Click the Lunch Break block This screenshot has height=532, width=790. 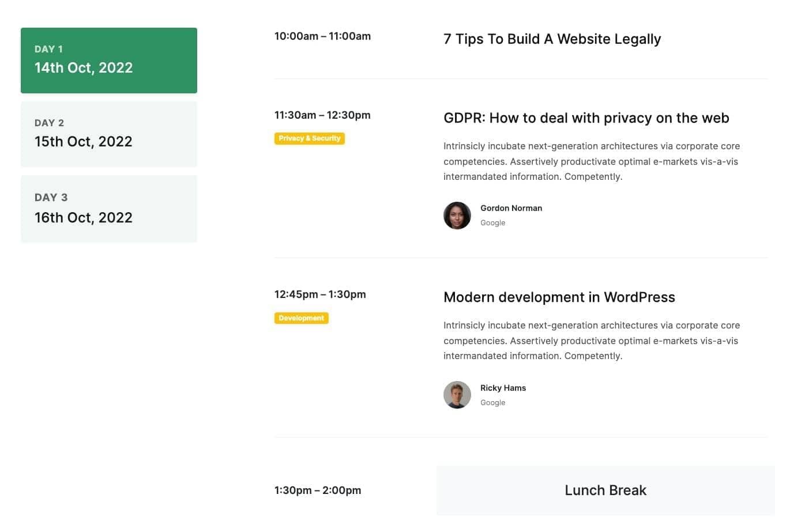tap(605, 491)
